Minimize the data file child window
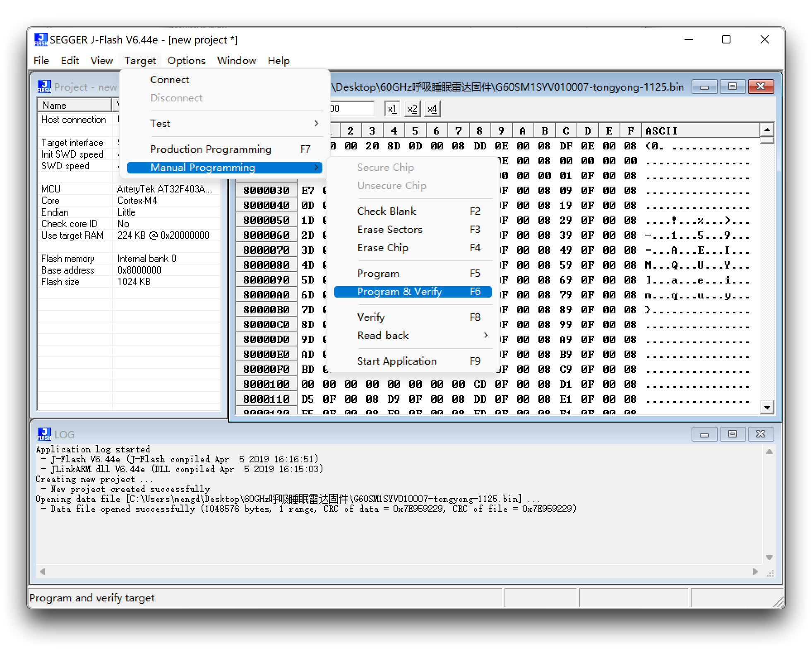Screen dimensions: 812x649 tap(704, 87)
